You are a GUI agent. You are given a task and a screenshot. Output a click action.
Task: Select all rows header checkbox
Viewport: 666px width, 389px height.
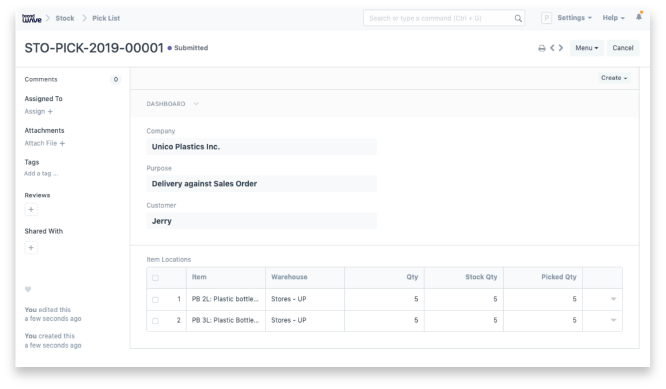coord(155,278)
